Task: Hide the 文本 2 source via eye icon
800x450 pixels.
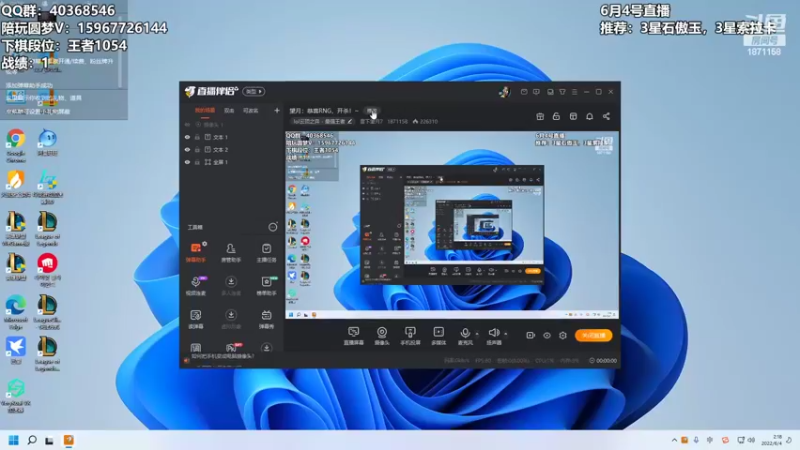Action: pos(187,149)
